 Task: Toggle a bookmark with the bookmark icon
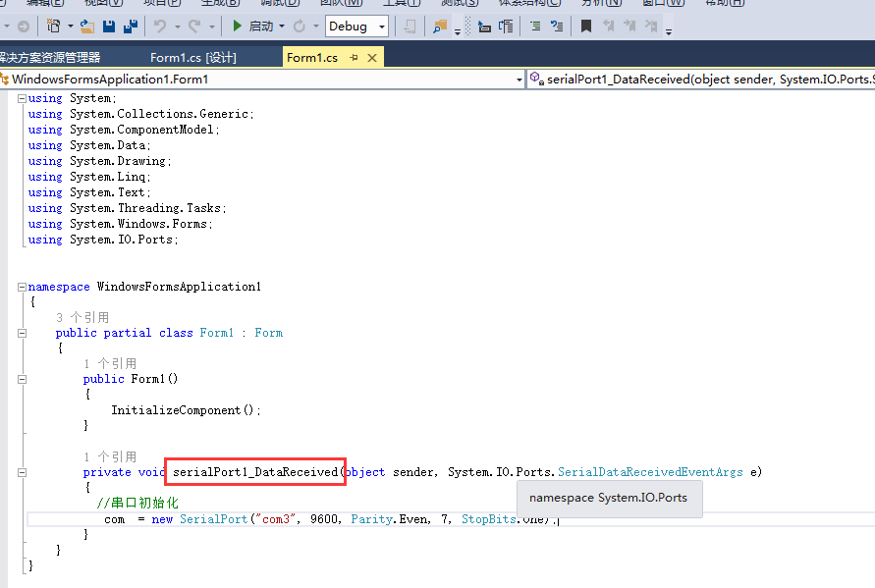coord(586,26)
